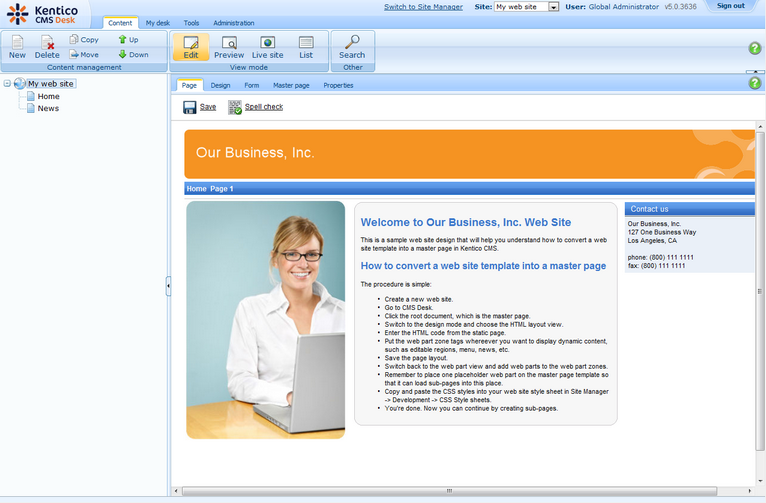
Task: Click the New document icon
Action: click(x=17, y=43)
